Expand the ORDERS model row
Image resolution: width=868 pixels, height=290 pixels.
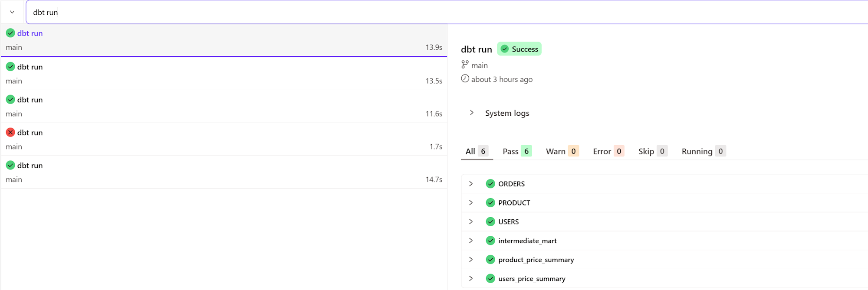pos(471,184)
